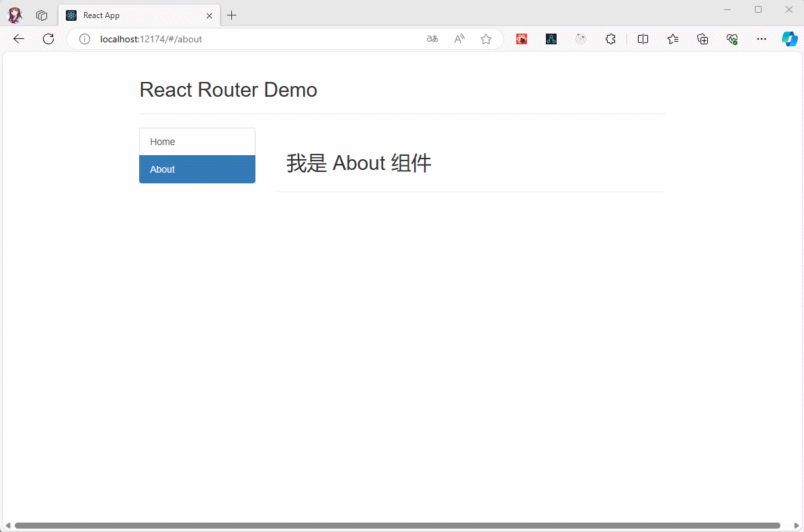Open the Favorites list
804x532 pixels.
673,39
